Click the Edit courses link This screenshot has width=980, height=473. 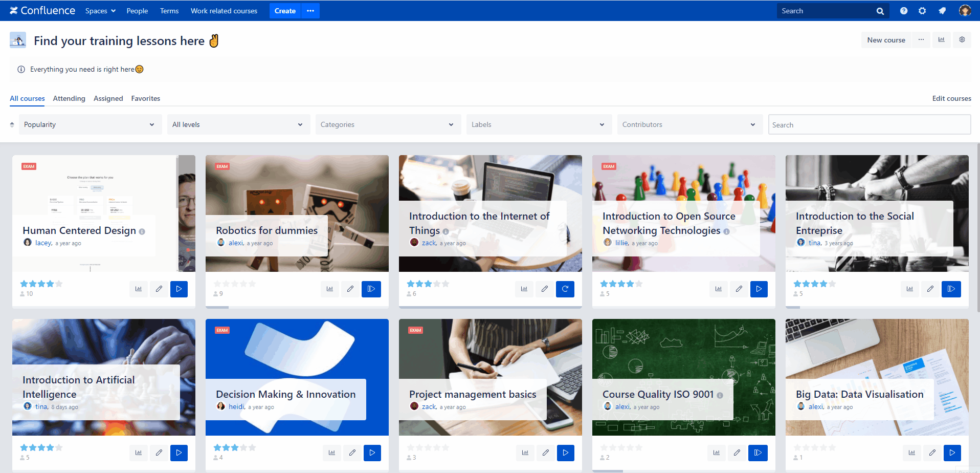951,98
